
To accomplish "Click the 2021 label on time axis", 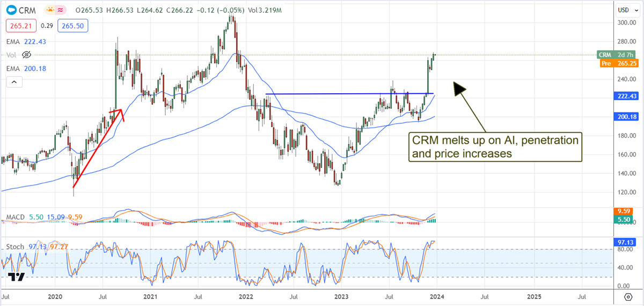I will click(151, 296).
